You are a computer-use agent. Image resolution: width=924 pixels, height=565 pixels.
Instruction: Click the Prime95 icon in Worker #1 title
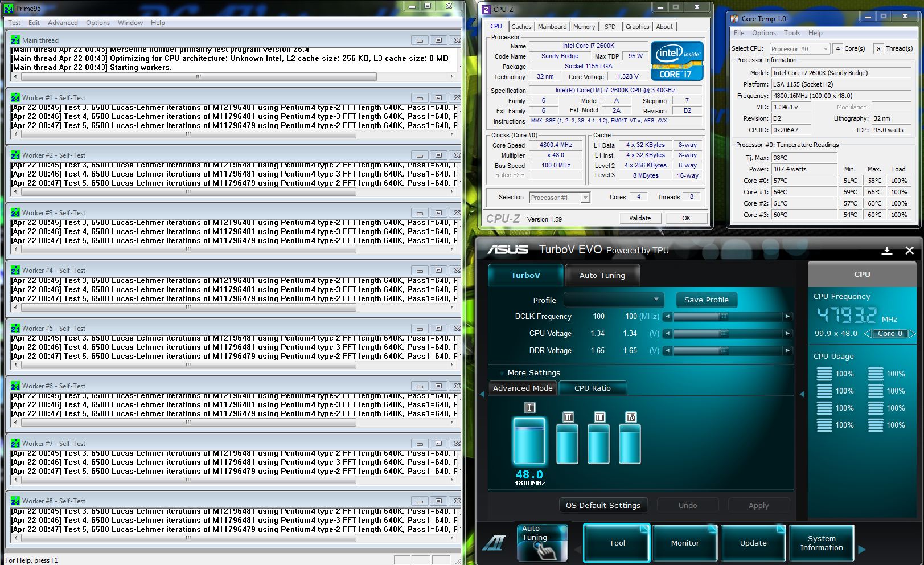click(15, 98)
